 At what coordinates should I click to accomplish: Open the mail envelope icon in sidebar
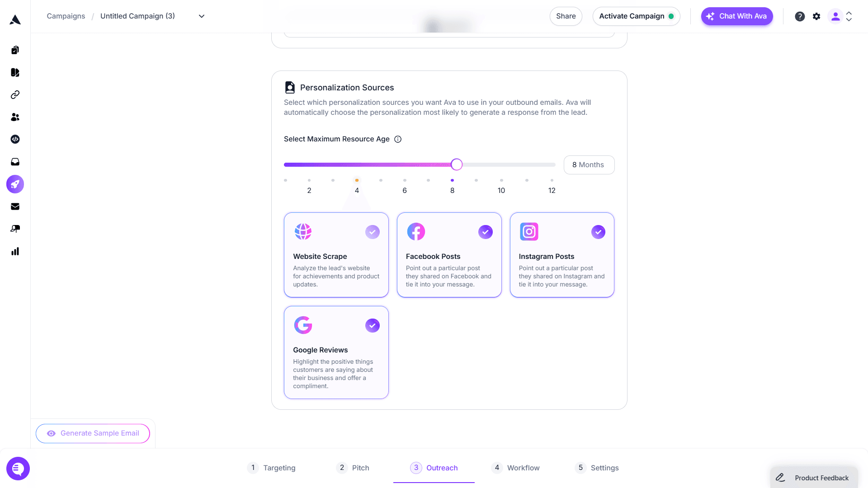15,206
